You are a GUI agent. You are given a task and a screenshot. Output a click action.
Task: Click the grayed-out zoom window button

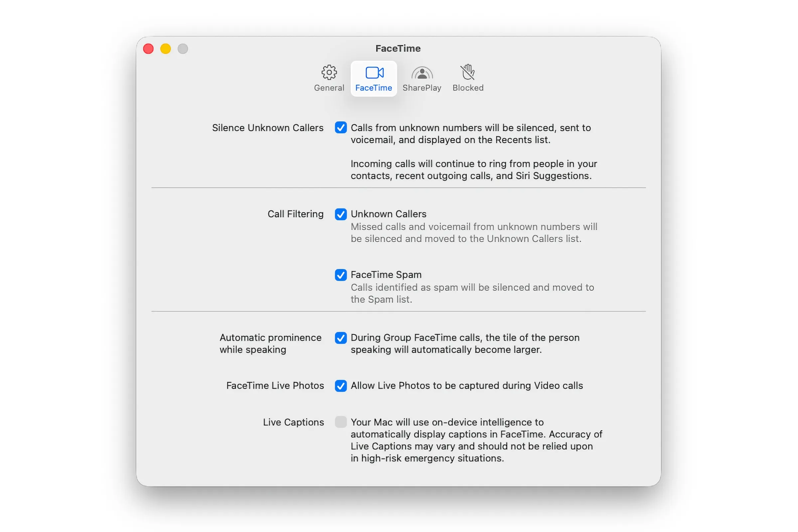point(183,49)
